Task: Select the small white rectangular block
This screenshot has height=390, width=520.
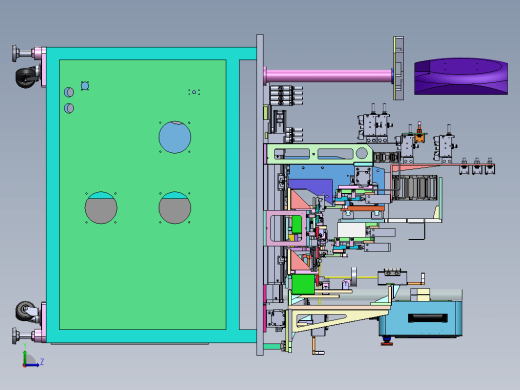Action: pyautogui.click(x=351, y=230)
